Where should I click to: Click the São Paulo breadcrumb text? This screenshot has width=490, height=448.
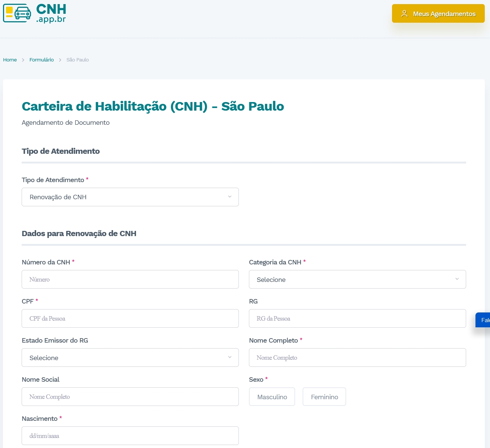point(78,60)
